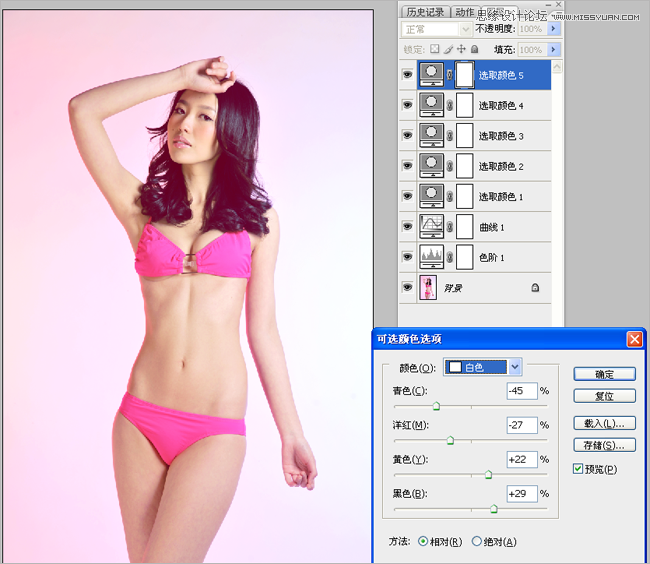Screen dimensions: 650x564
Task: Click the 填充 fill value field
Action: pyautogui.click(x=532, y=49)
